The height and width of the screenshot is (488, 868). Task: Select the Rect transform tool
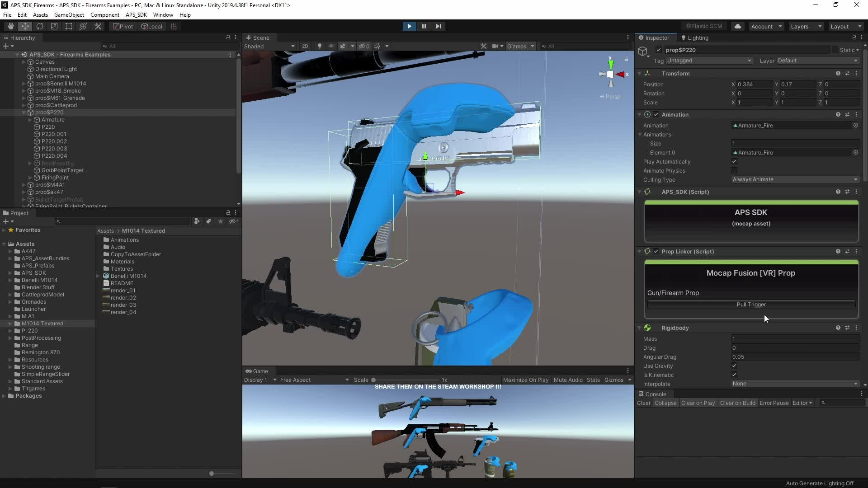pyautogui.click(x=69, y=26)
